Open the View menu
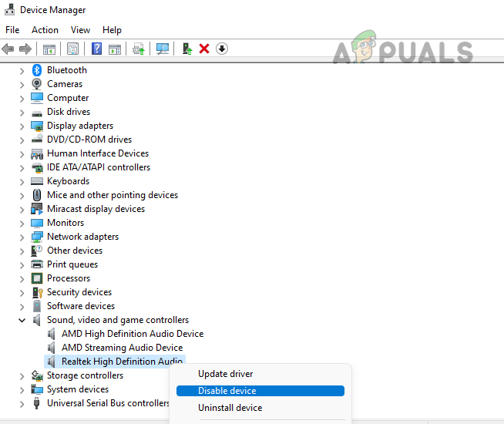 coord(80,30)
